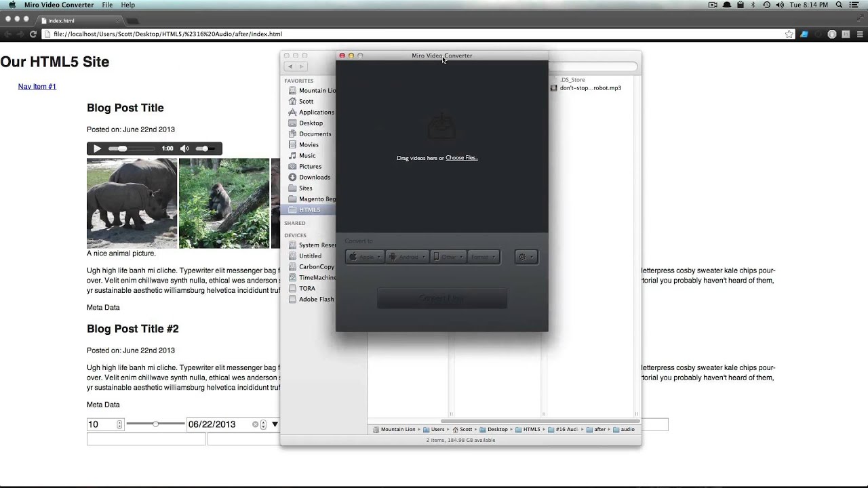Click the gorilla photo thumbnail
Viewport: 868px width, 488px height.
click(224, 203)
